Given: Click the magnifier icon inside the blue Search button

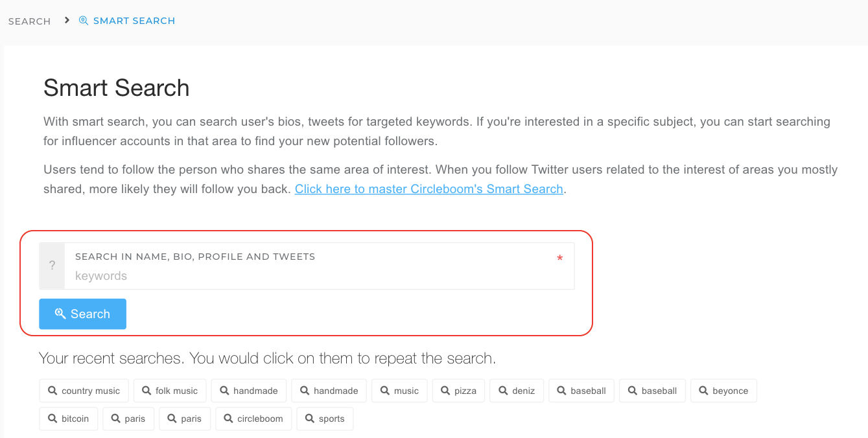Looking at the screenshot, I should (61, 314).
